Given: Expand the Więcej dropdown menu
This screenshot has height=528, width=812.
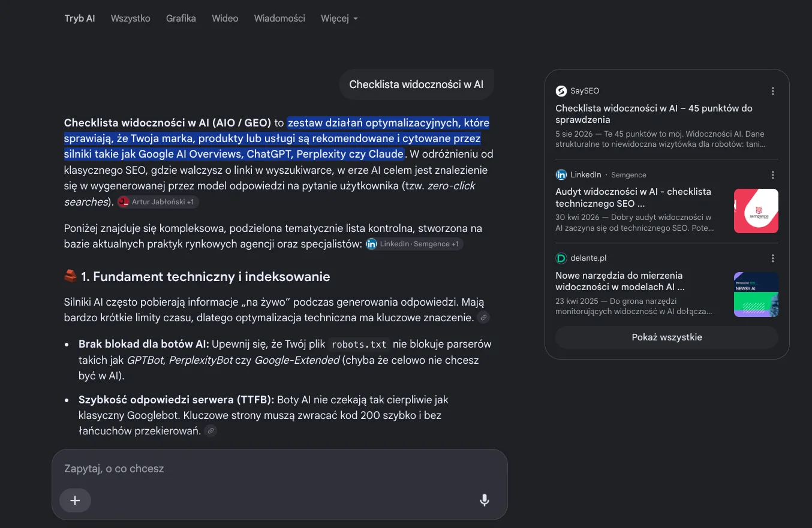Looking at the screenshot, I should pos(339,19).
